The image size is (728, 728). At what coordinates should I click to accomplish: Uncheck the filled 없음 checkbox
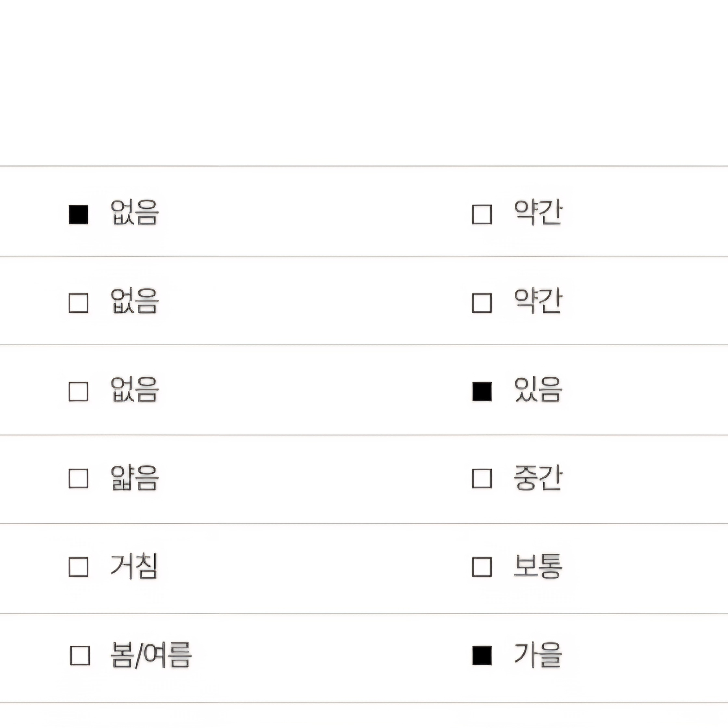tap(78, 214)
